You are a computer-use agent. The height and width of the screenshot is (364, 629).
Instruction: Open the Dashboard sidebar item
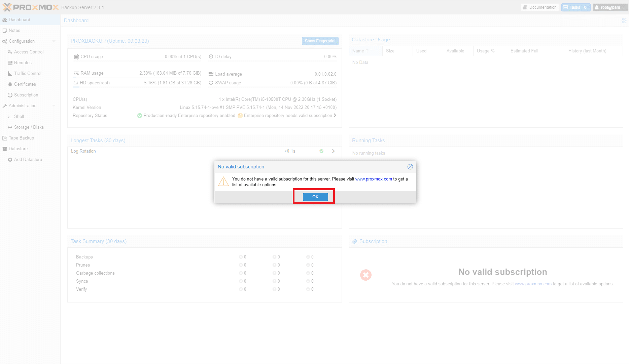[x=30, y=20]
